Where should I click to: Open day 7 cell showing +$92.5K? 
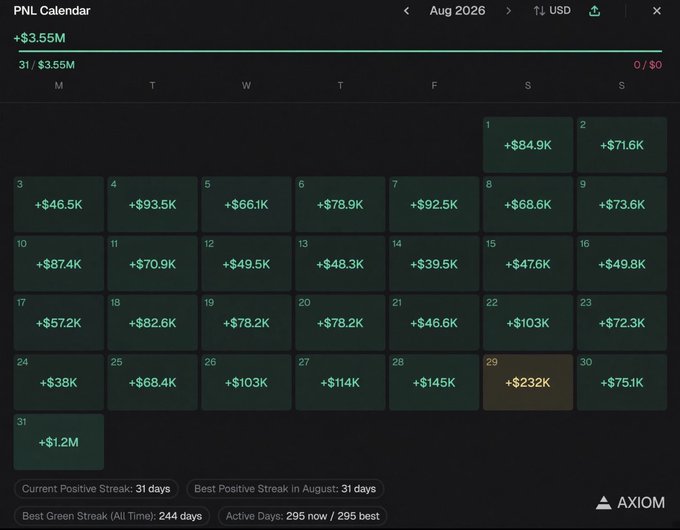point(434,204)
